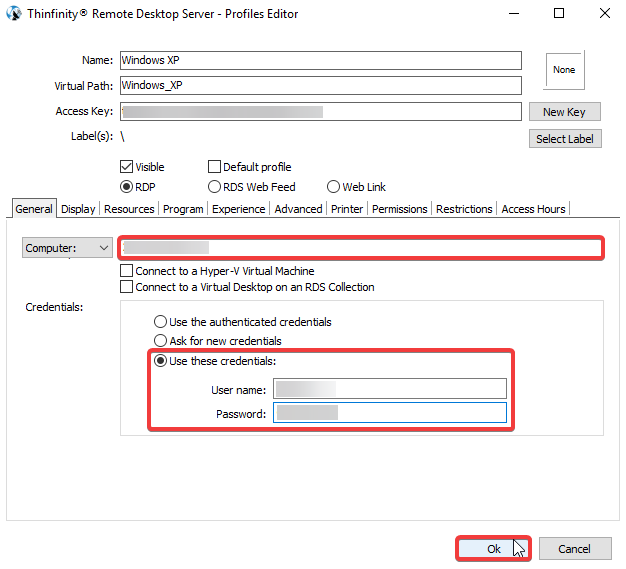Image resolution: width=626 pixels, height=569 pixels.
Task: Confirm with the Ok button
Action: point(493,549)
